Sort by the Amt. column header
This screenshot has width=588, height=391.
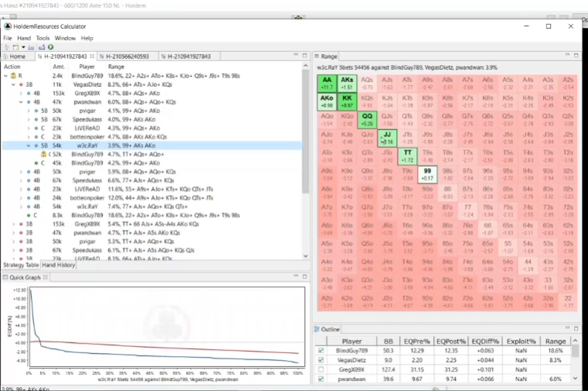(59, 67)
